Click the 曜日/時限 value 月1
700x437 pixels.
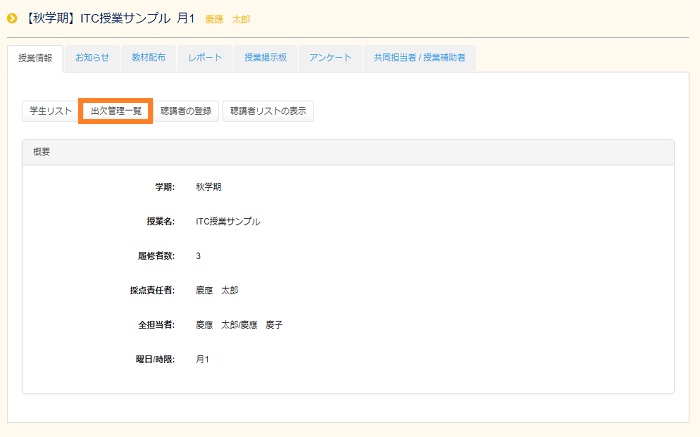(x=202, y=359)
